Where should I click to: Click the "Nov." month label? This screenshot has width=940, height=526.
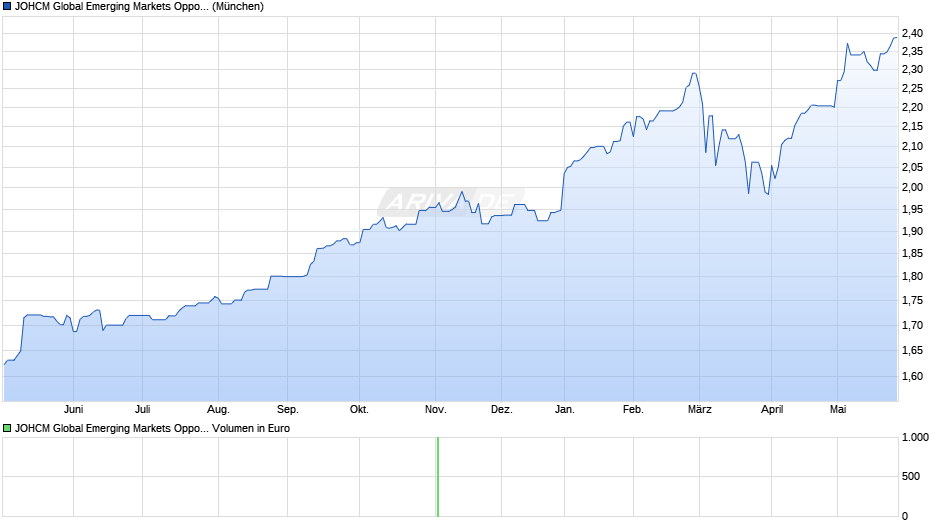(x=436, y=410)
